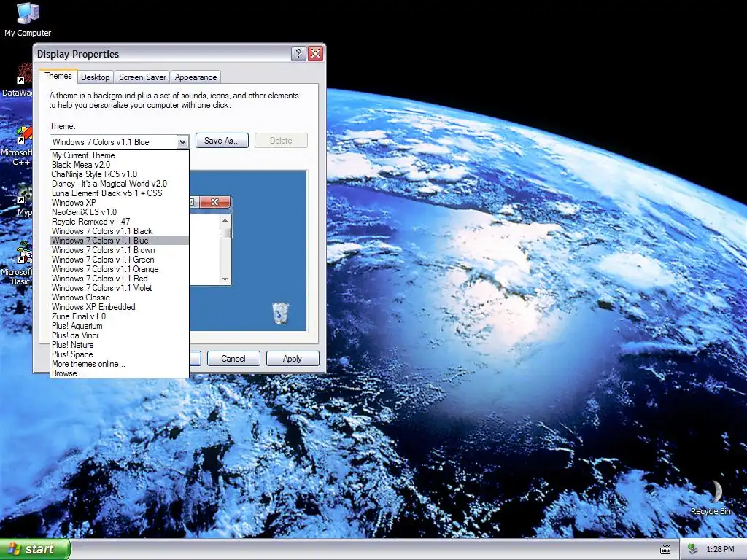Click the preview window close button

coord(215,202)
